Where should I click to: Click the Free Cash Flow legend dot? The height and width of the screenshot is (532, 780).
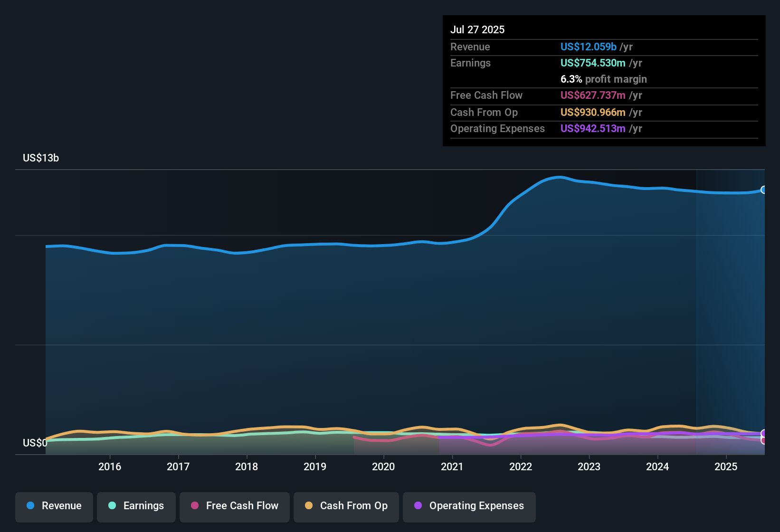pos(195,506)
